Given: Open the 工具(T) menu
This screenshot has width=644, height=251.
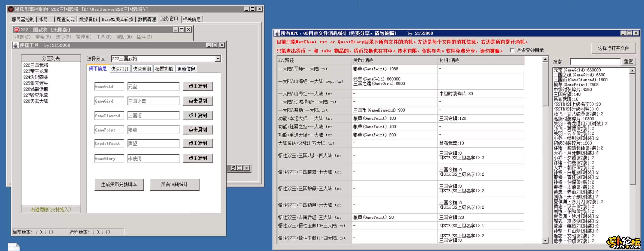Looking at the screenshot, I should pos(104,37).
